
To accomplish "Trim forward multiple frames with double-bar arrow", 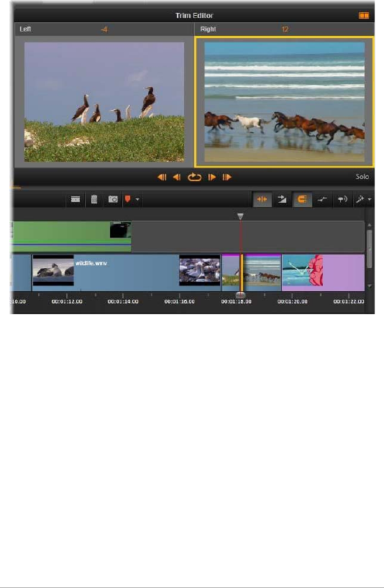I will [227, 177].
